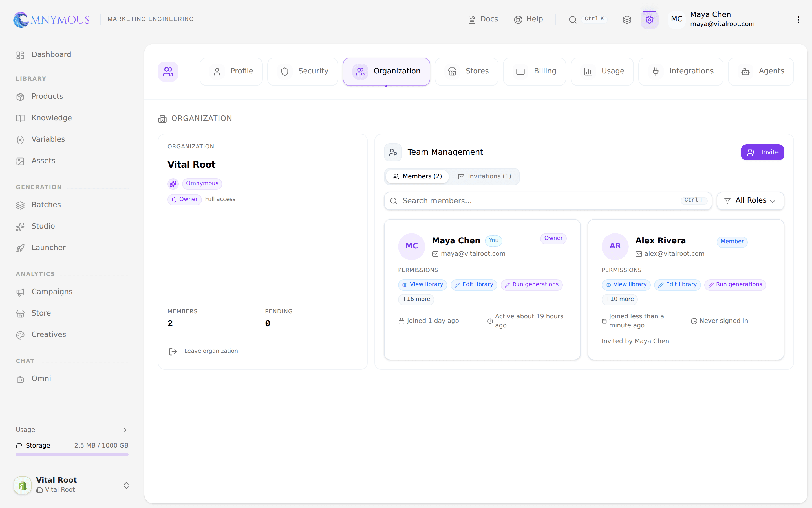Switch to the Agents tab
Image resolution: width=812 pixels, height=508 pixels.
tap(761, 71)
